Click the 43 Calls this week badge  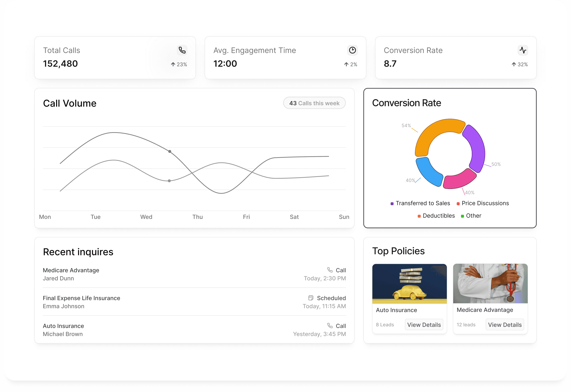click(x=314, y=103)
